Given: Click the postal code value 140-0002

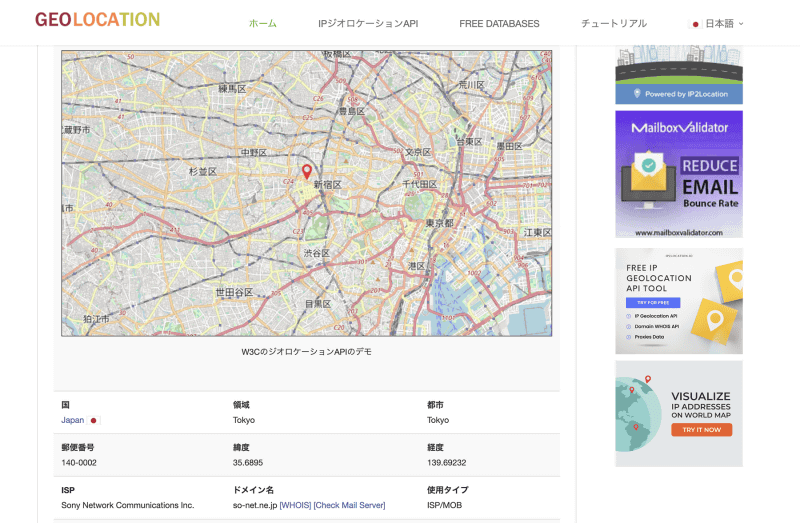Looking at the screenshot, I should [x=79, y=463].
